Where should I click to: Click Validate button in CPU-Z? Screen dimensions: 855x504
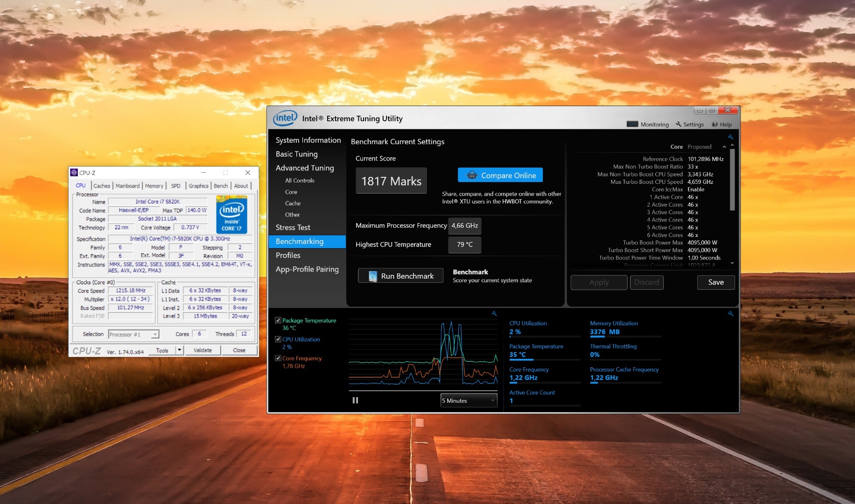click(x=203, y=350)
